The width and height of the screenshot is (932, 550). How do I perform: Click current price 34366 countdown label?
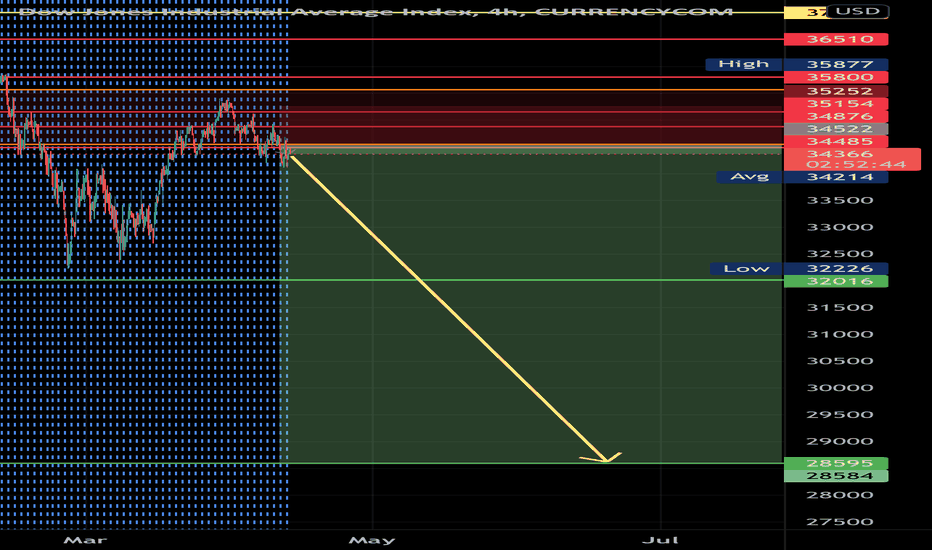click(x=852, y=159)
